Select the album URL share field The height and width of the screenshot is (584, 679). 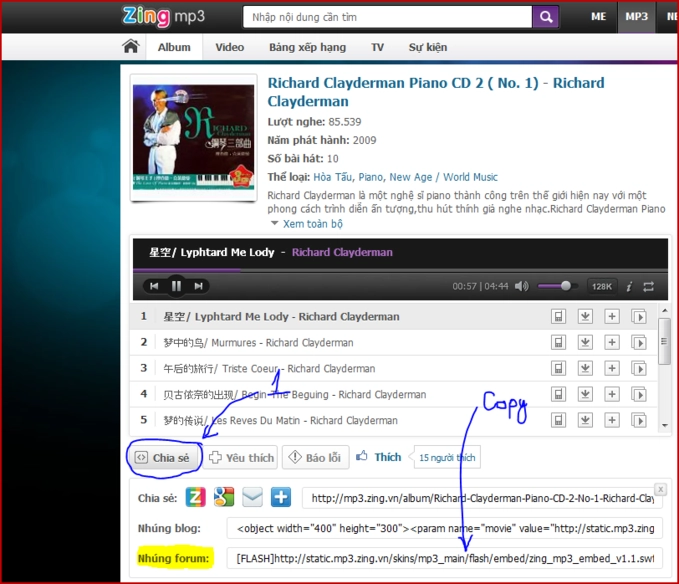point(482,498)
